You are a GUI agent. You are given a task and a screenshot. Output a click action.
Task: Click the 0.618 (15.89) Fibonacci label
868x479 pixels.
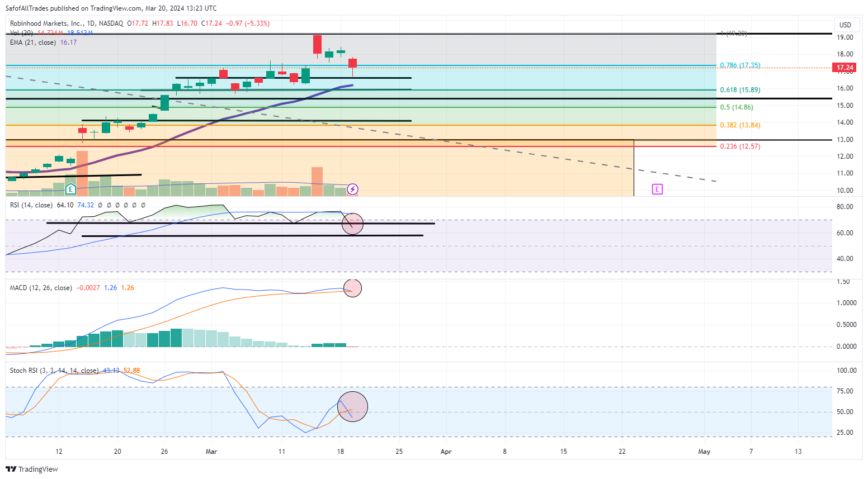coord(740,90)
